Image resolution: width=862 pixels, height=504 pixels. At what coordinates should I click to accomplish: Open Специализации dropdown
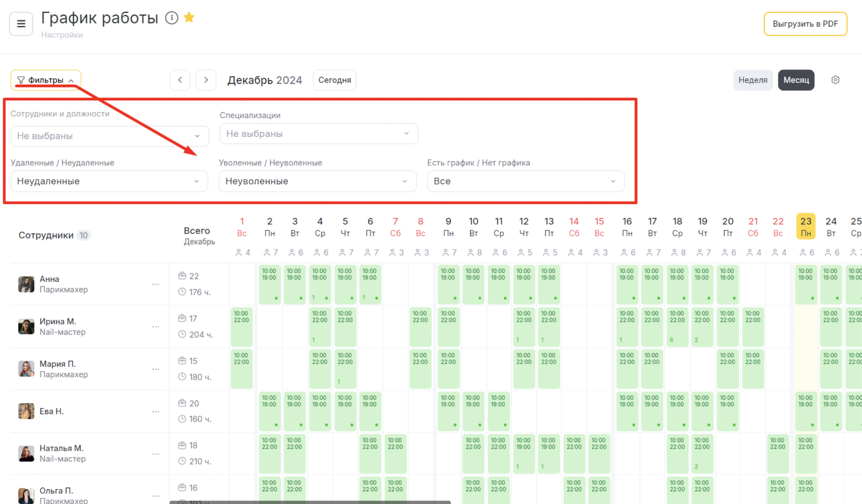click(318, 134)
